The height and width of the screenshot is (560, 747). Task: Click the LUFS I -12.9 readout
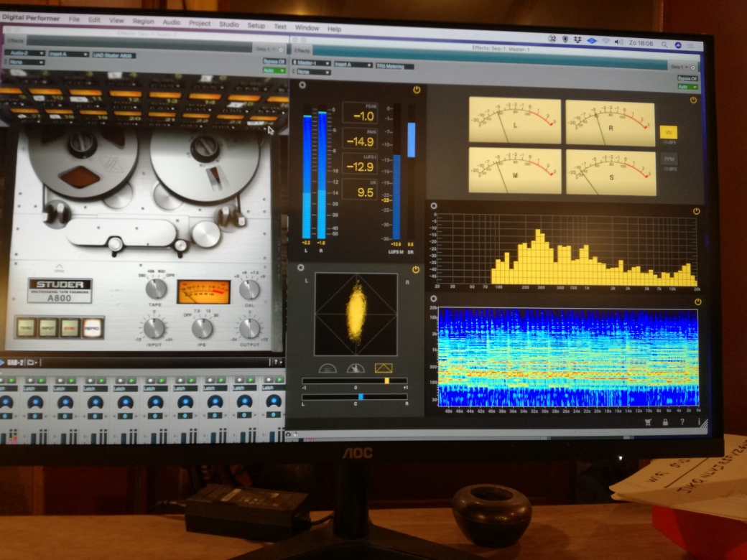coord(360,164)
